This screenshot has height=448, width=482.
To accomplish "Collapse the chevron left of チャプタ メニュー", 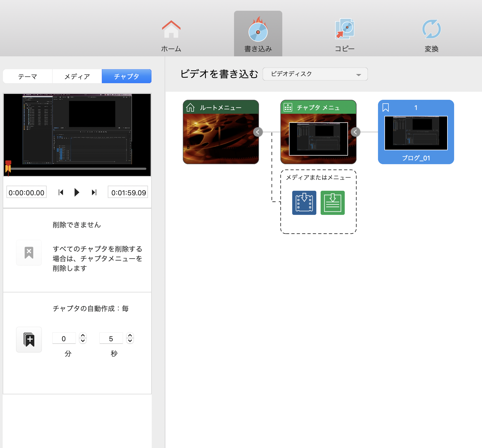I will pos(258,132).
